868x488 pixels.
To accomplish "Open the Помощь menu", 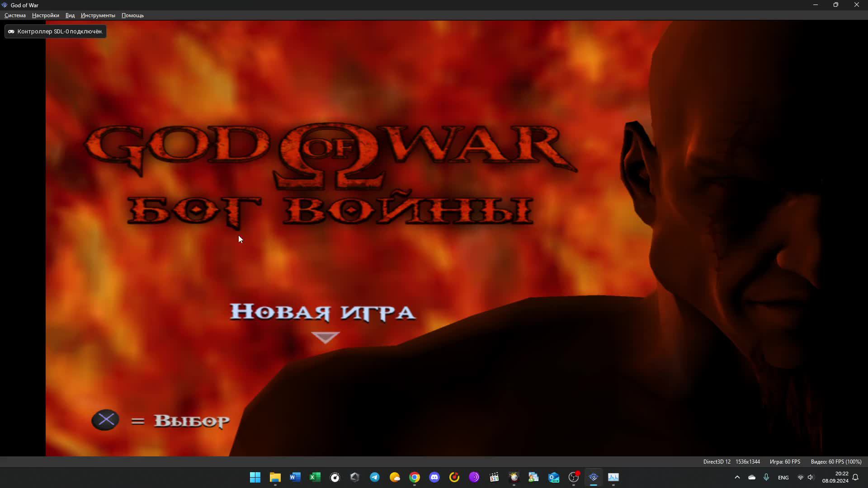I will tap(132, 15).
